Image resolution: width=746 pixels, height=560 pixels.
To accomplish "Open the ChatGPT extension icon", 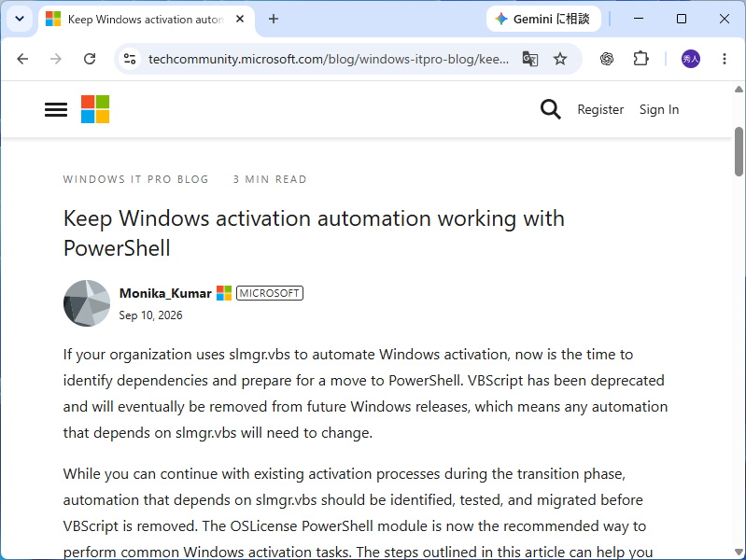I will 607,59.
